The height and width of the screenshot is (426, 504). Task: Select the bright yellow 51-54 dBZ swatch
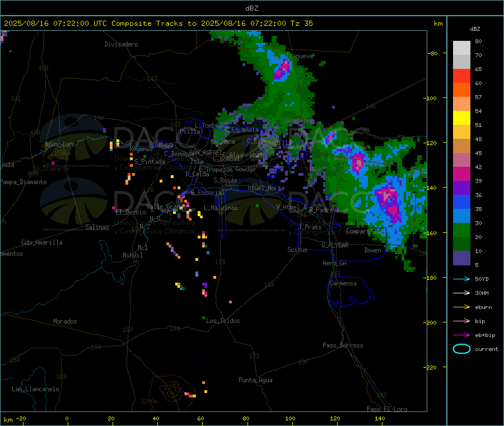point(461,118)
